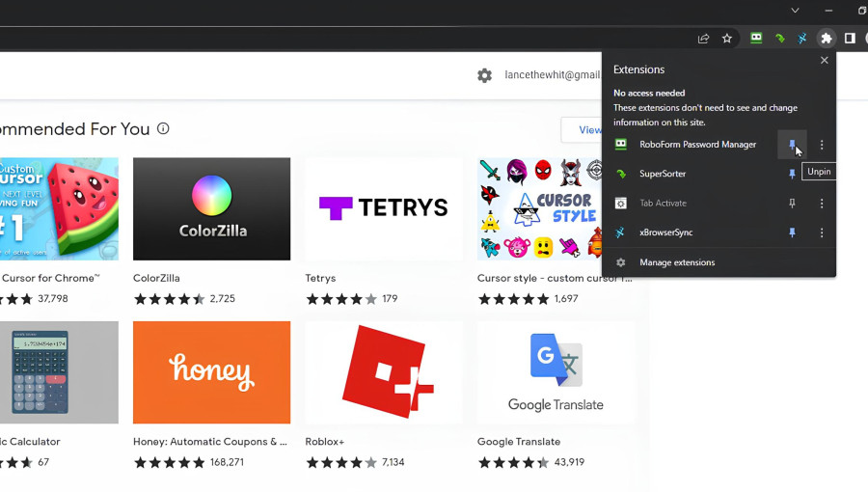Click the Calculator extension title

tap(30, 442)
